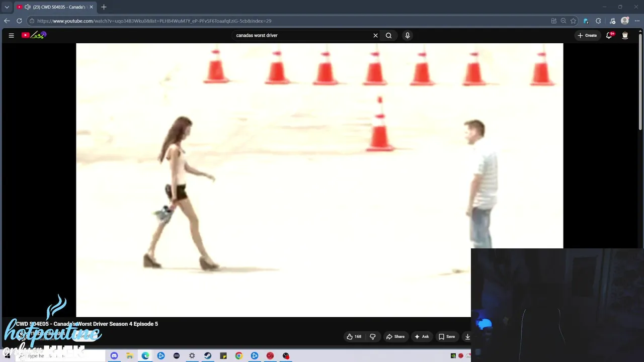The image size is (644, 362).
Task: Run search with the magnifier button
Action: tap(388, 35)
